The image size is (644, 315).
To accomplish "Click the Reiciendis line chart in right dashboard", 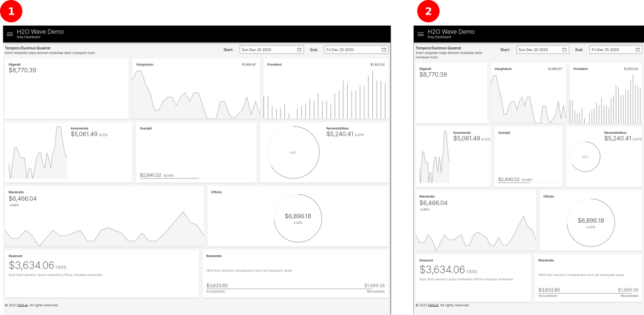I will click(x=475, y=233).
